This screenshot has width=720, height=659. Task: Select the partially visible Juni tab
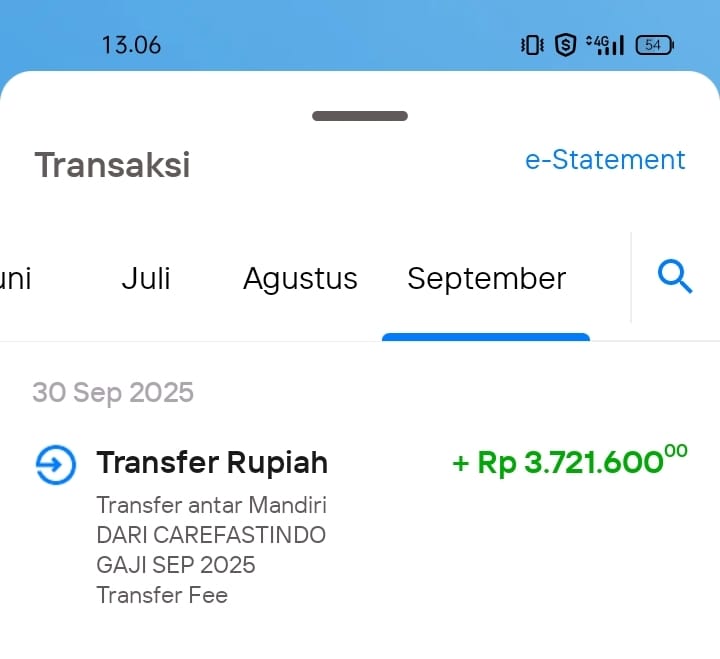(15, 278)
